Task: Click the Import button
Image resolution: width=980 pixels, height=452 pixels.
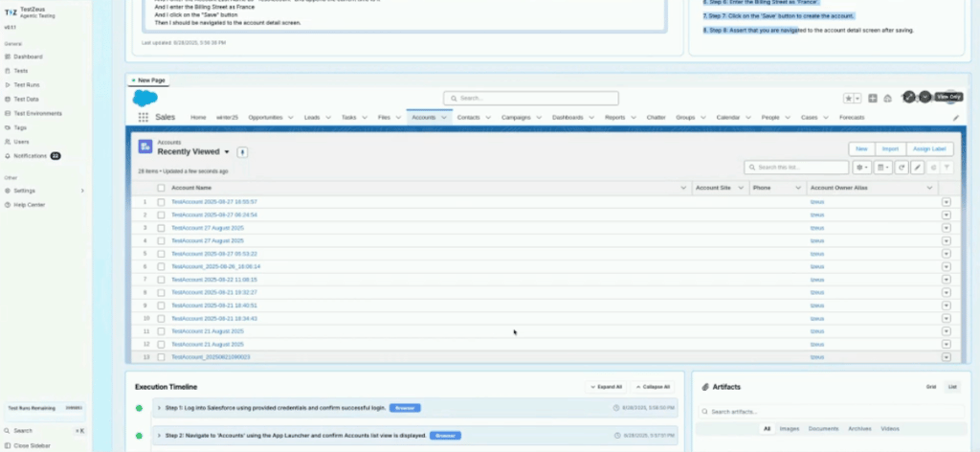Action: tap(891, 148)
